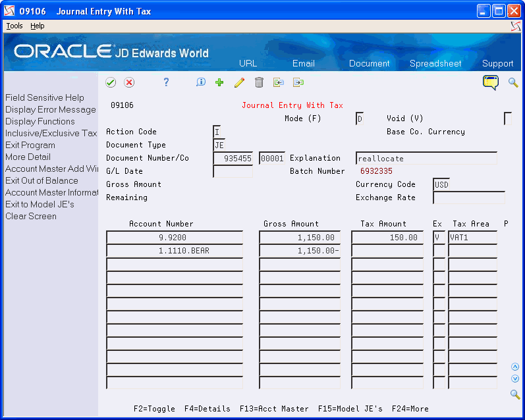This screenshot has height=420, width=525.
Task: Select Exit Out of Balance option
Action: tap(42, 181)
